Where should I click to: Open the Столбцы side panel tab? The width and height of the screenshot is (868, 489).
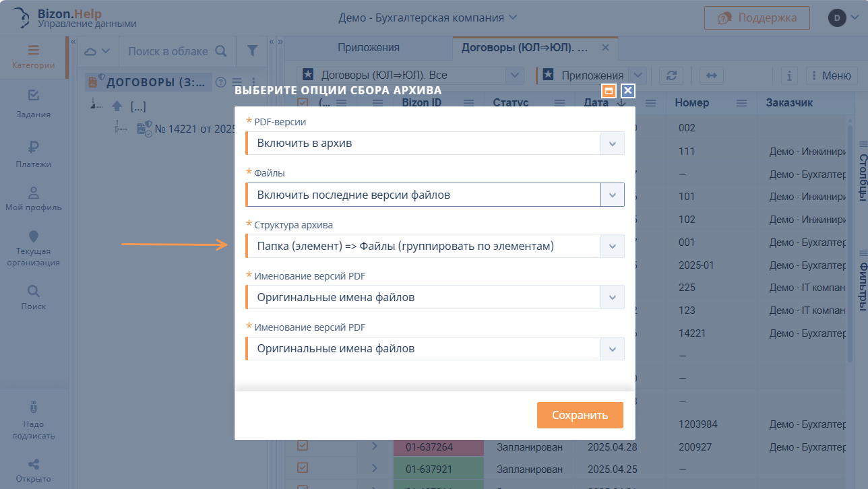tap(861, 177)
